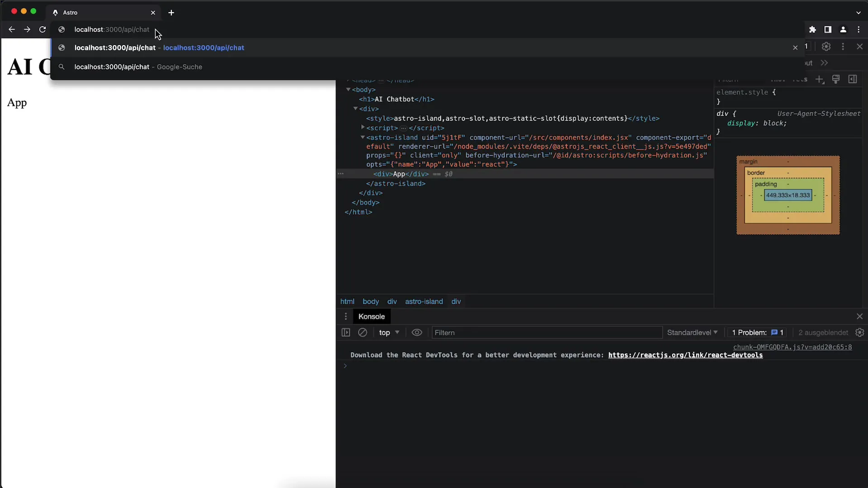Reload the page with the refresh icon
Viewport: 868px width, 488px height.
pos(43,29)
